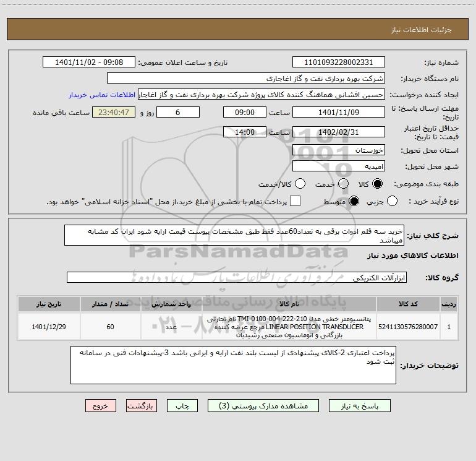Click the شرح کلی نیاز description box
The height and width of the screenshot is (461, 476).
(x=234, y=235)
